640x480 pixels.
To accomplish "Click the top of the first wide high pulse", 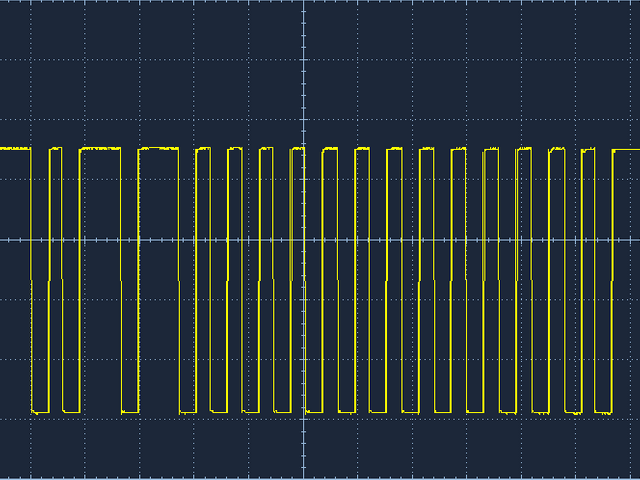I will [100, 148].
